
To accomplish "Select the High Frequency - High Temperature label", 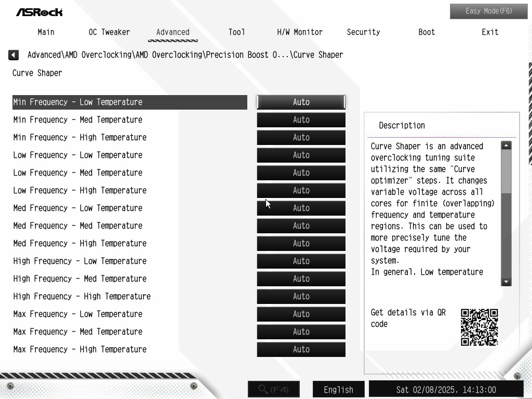I will 82,296.
